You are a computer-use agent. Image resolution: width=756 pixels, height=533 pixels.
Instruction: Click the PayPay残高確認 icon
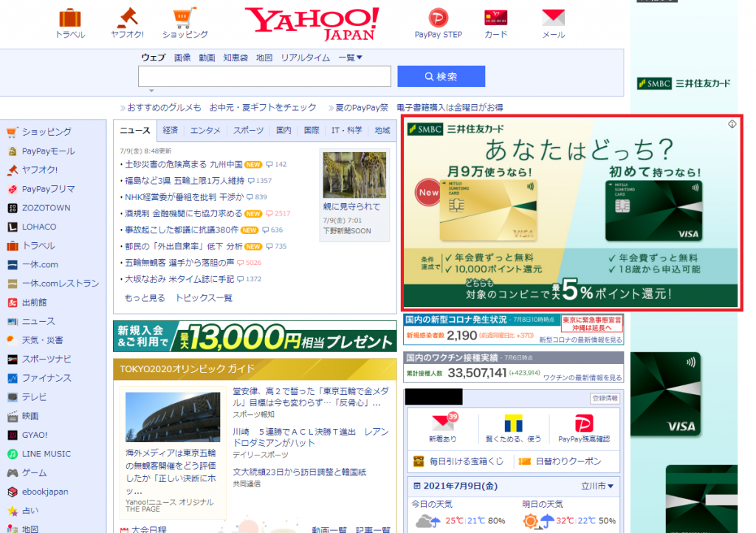(584, 423)
